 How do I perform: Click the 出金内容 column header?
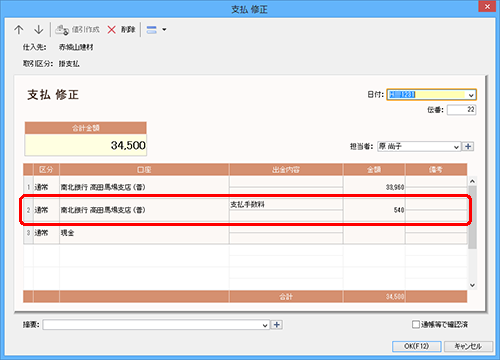pos(286,170)
